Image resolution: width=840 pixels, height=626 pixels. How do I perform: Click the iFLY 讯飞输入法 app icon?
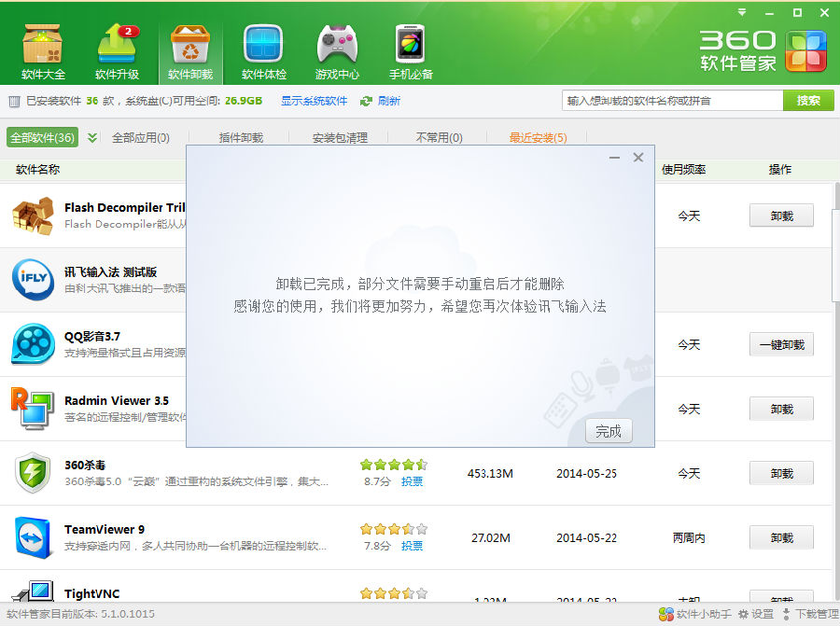pyautogui.click(x=33, y=279)
